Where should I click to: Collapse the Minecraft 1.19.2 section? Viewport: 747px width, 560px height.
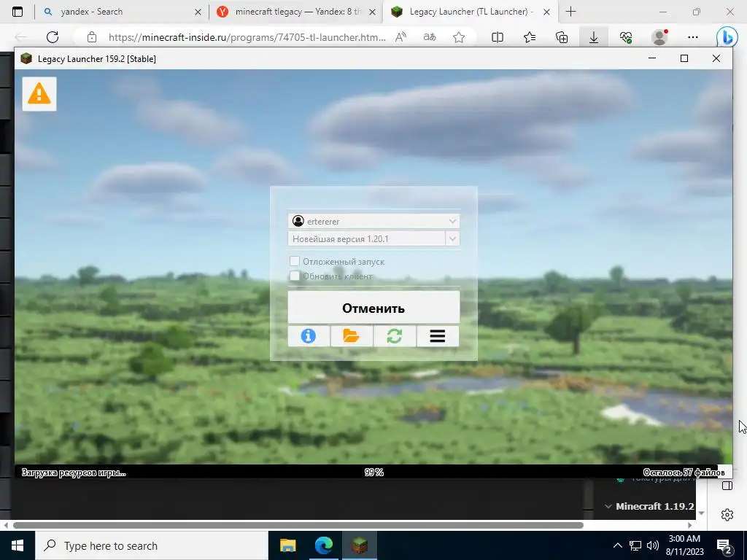[608, 506]
